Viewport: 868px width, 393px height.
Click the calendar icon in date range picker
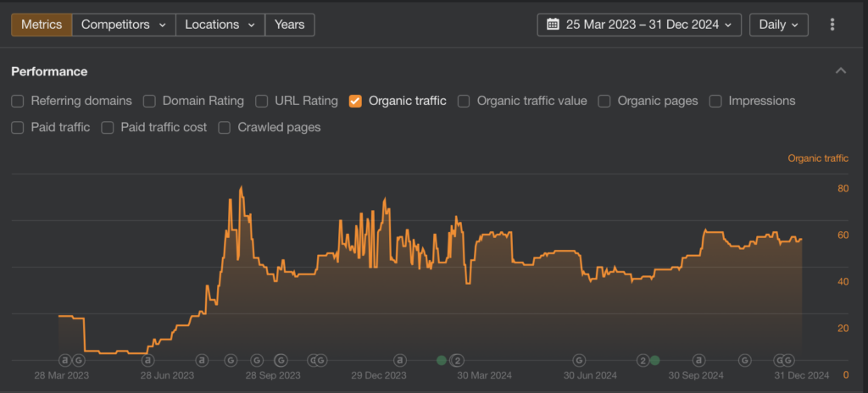(553, 25)
